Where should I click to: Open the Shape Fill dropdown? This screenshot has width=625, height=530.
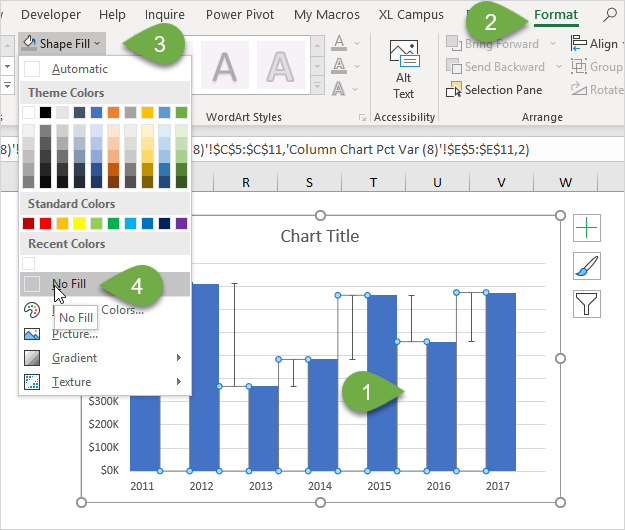62,43
